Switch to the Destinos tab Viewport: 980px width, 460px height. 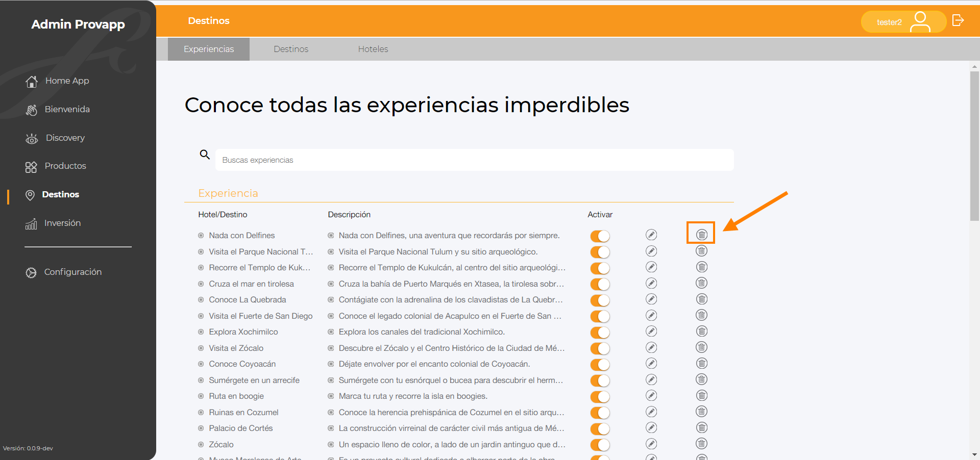click(x=291, y=49)
